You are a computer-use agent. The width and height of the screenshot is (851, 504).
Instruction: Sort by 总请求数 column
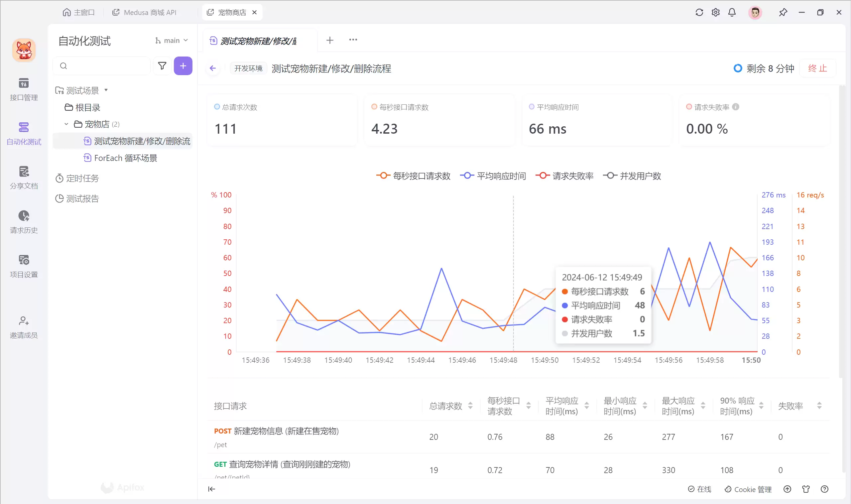470,406
